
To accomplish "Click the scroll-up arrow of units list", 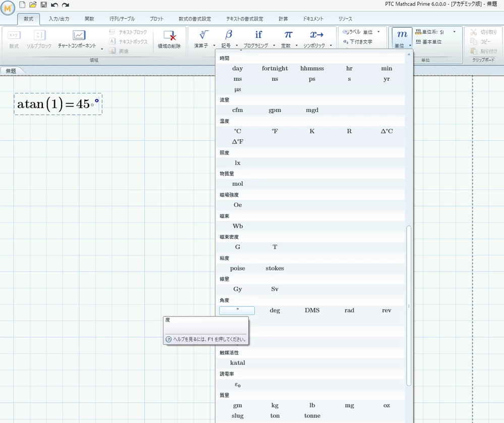I will point(409,54).
